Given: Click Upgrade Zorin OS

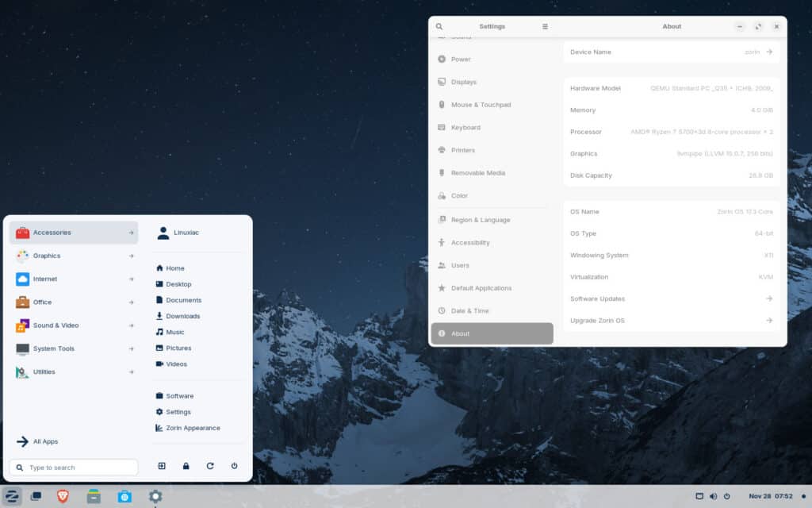Looking at the screenshot, I should tap(670, 320).
